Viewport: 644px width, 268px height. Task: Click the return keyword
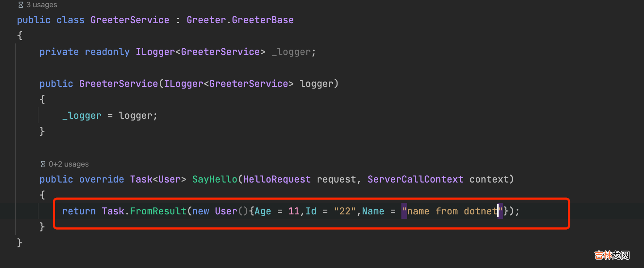pos(79,211)
